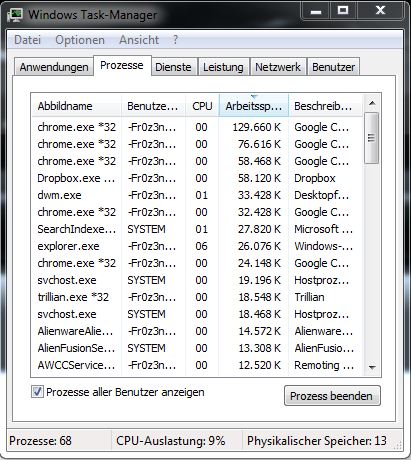Click the scrollbar up arrow

[x=372, y=104]
